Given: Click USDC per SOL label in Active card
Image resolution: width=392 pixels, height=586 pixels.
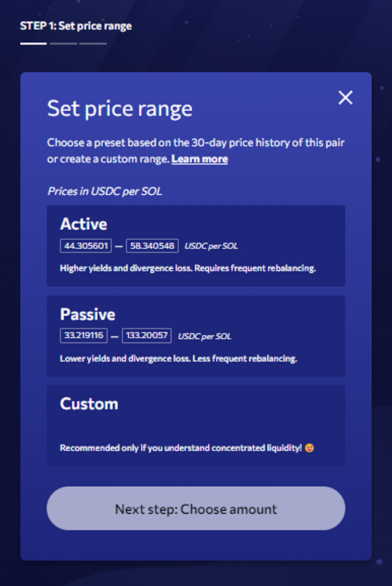Looking at the screenshot, I should pyautogui.click(x=211, y=246).
